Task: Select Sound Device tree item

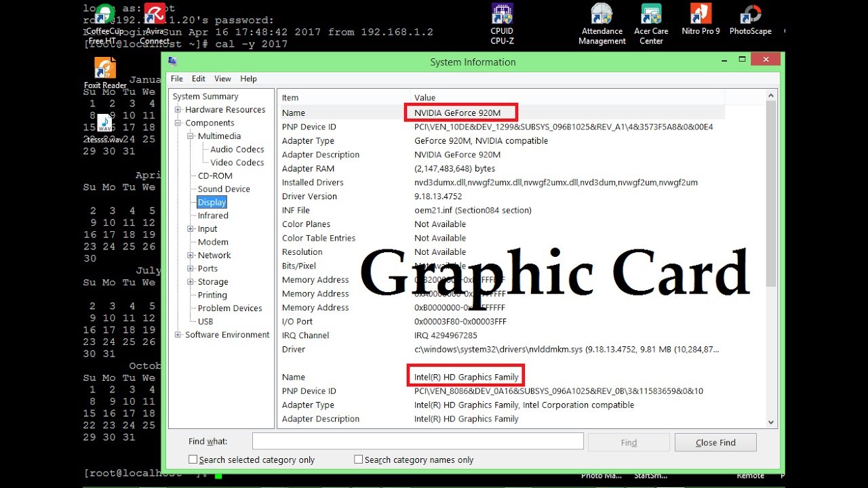Action: click(224, 189)
